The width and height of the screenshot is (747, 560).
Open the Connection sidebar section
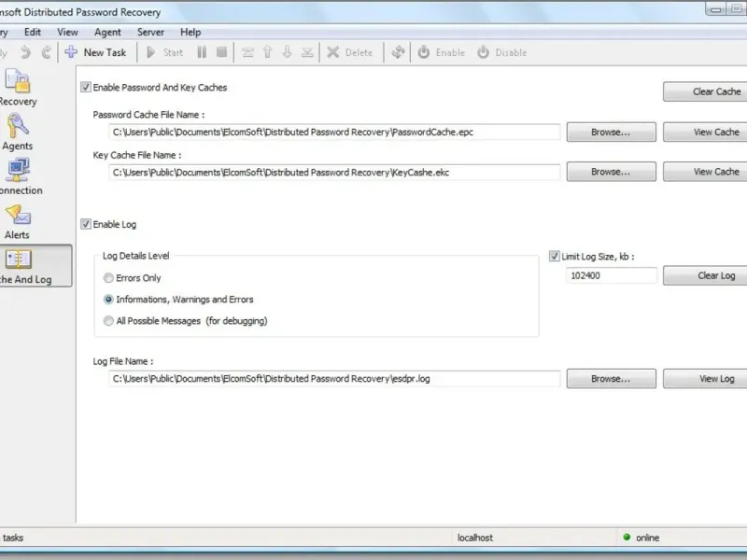click(19, 176)
